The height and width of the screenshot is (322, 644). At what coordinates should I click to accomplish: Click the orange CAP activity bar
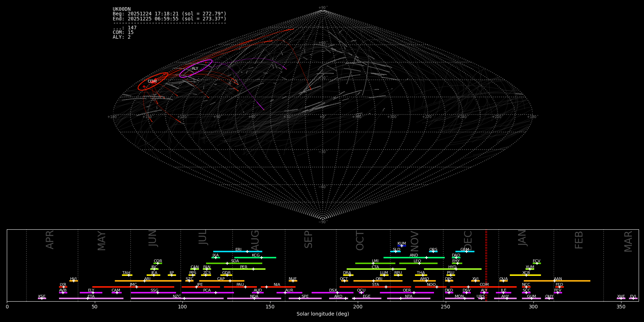(222, 281)
